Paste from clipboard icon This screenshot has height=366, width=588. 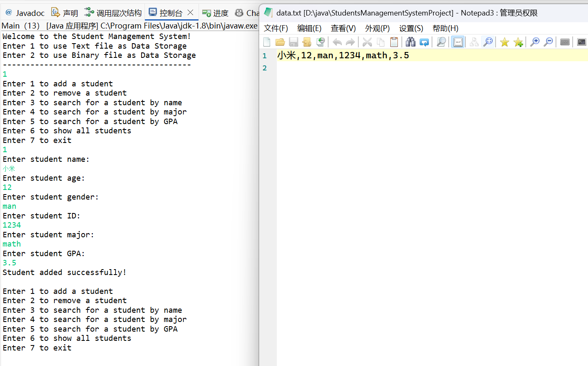(x=394, y=42)
